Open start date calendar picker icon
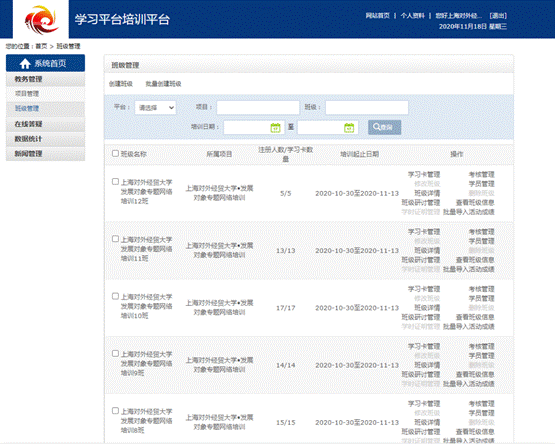The image size is (555, 446). point(275,127)
